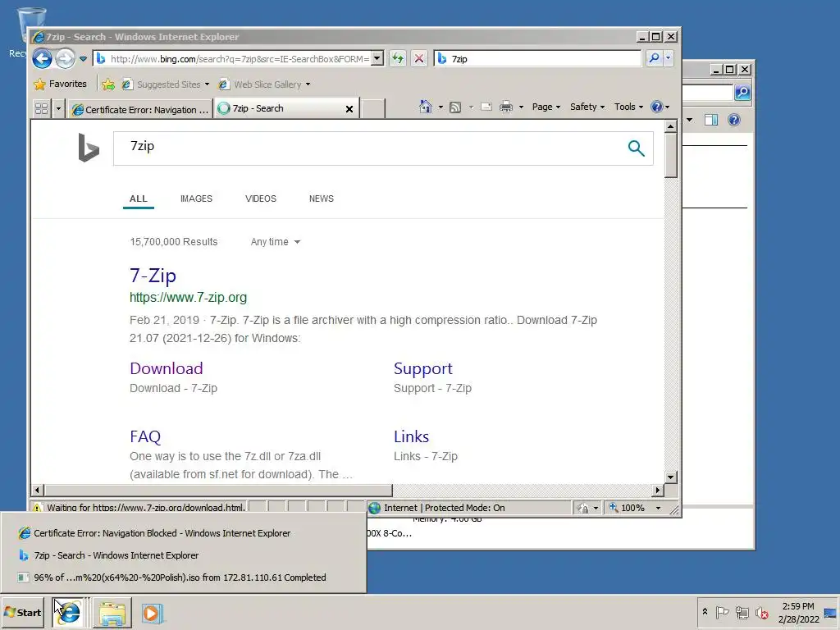Open the Tools menu
This screenshot has height=630, width=840.
pyautogui.click(x=628, y=107)
